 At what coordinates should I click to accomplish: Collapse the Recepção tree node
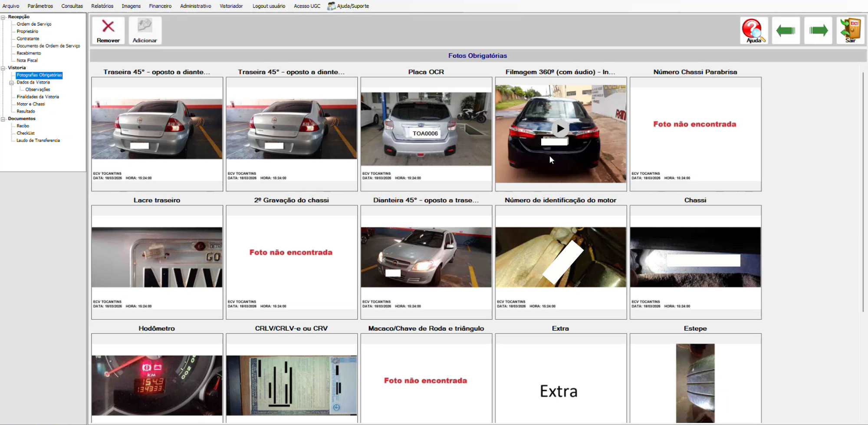3,17
